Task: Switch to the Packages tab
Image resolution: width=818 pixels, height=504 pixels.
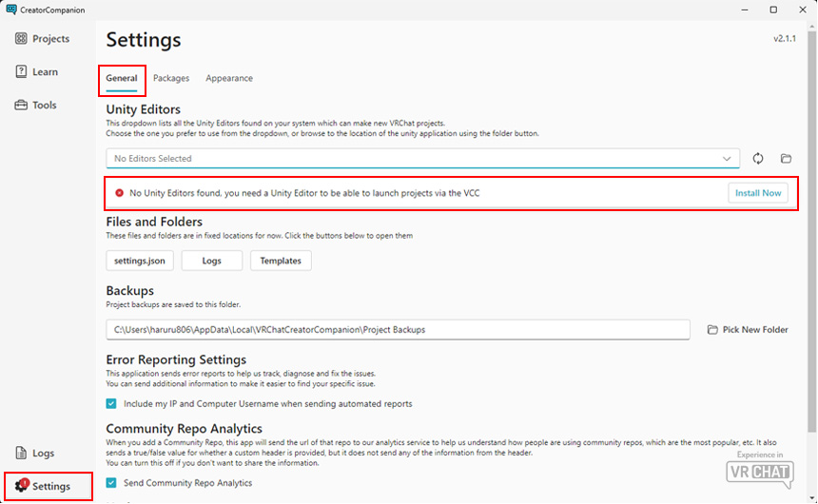Action: point(171,78)
